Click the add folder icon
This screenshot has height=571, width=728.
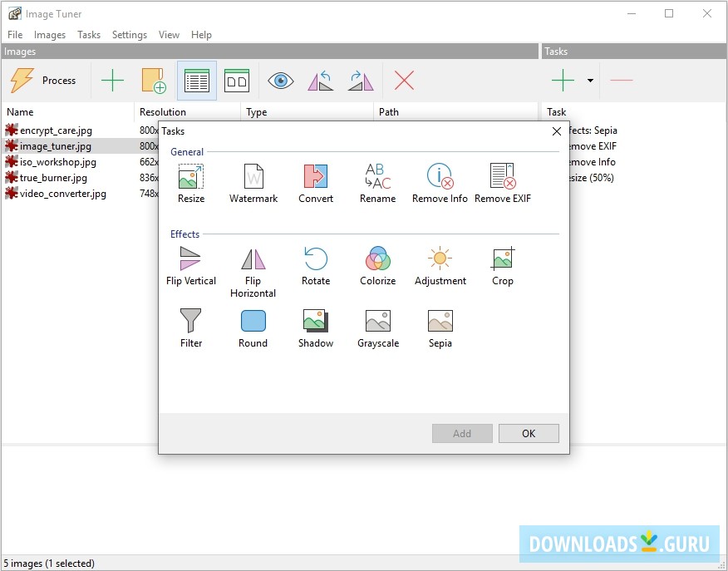pos(154,81)
